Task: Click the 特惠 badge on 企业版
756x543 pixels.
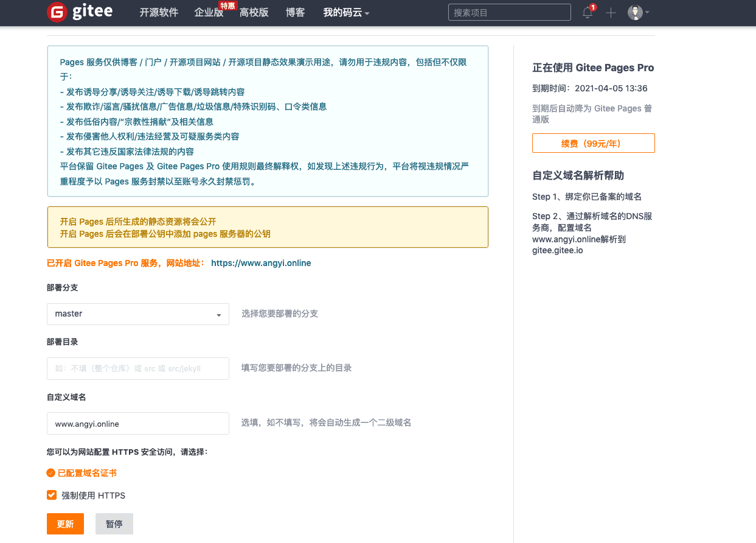Action: click(x=228, y=6)
